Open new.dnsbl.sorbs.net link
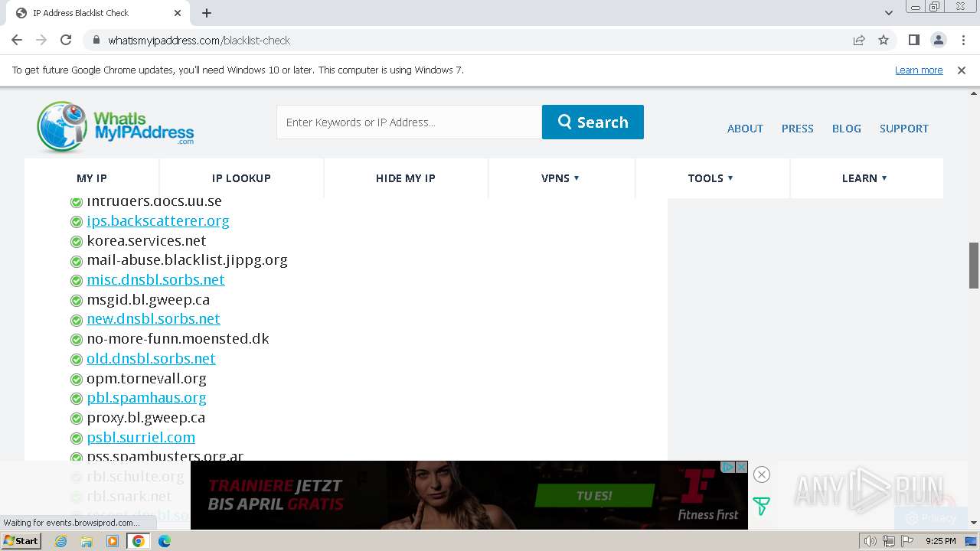 coord(153,319)
